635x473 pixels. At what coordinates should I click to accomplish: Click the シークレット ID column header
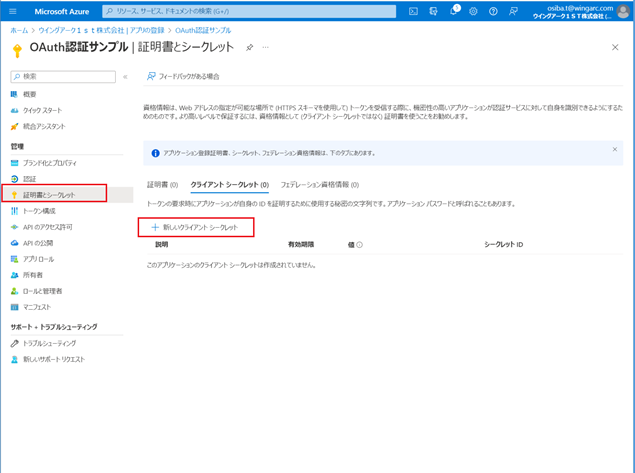[x=503, y=244]
